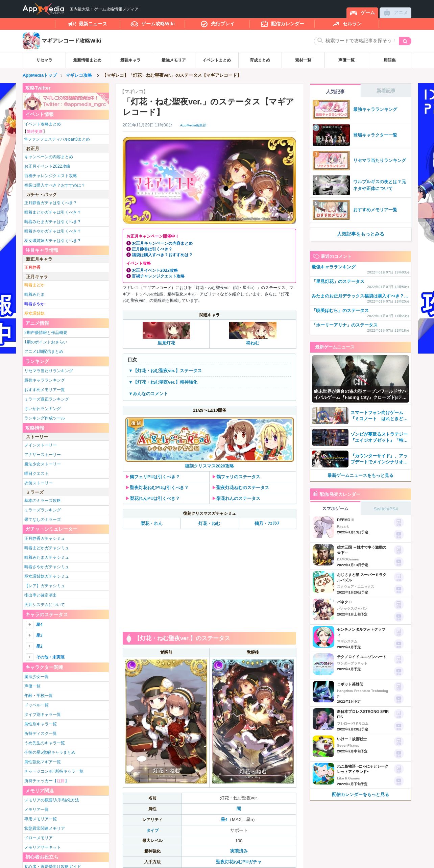Click the AppMedia logo
Image resolution: width=434 pixels, height=868 pixels.
43,9
